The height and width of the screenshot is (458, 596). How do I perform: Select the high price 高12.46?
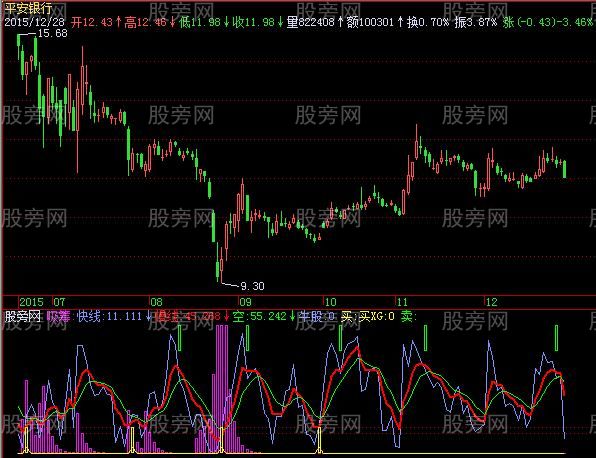[146, 22]
